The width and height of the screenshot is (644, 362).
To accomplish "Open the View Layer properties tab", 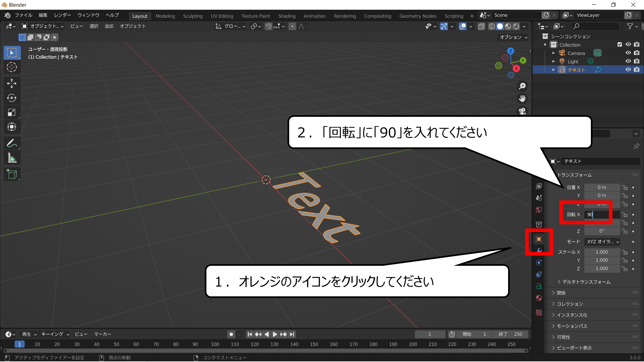I will (539, 186).
